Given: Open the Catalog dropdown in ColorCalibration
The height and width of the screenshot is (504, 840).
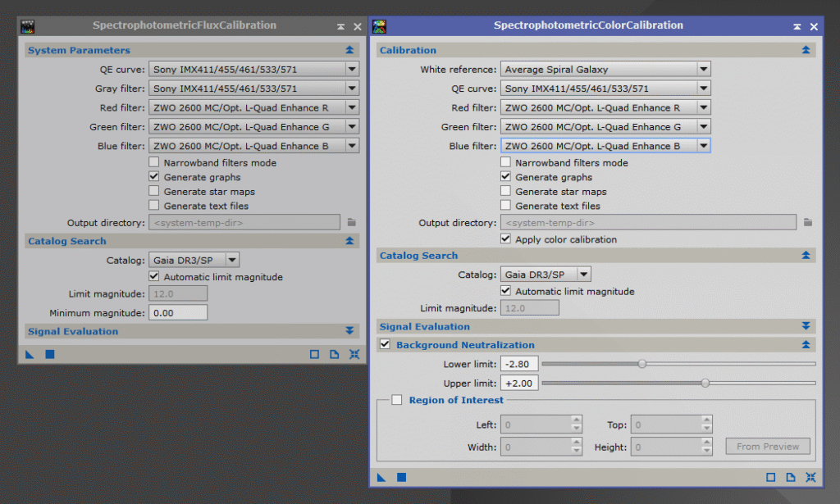Looking at the screenshot, I should click(546, 275).
